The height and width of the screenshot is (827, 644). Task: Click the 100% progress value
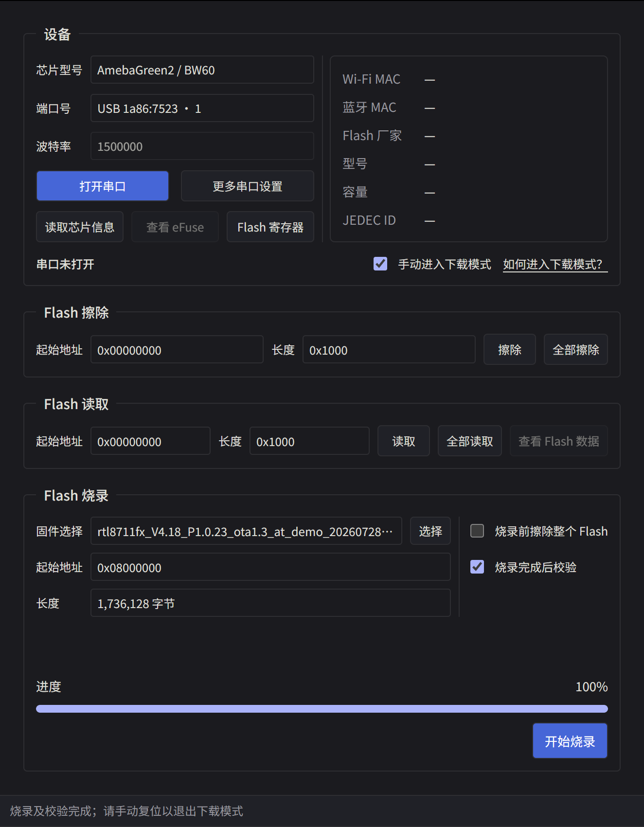[x=591, y=687]
